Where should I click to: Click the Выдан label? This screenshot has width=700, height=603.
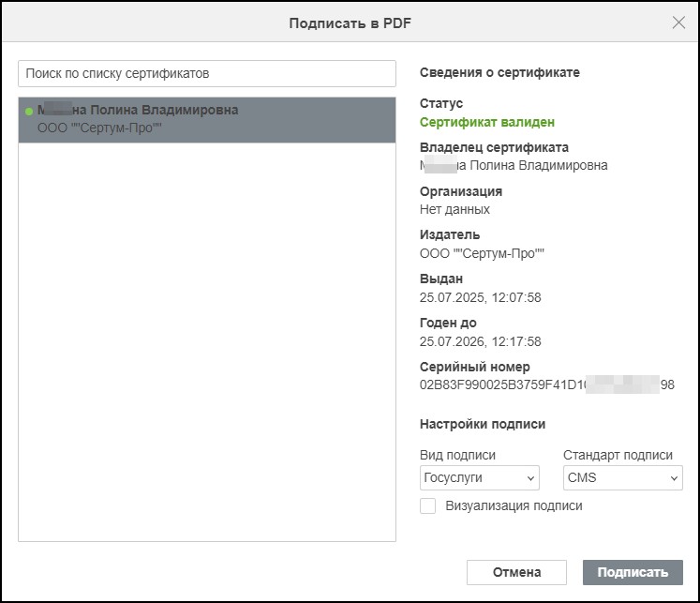[441, 279]
